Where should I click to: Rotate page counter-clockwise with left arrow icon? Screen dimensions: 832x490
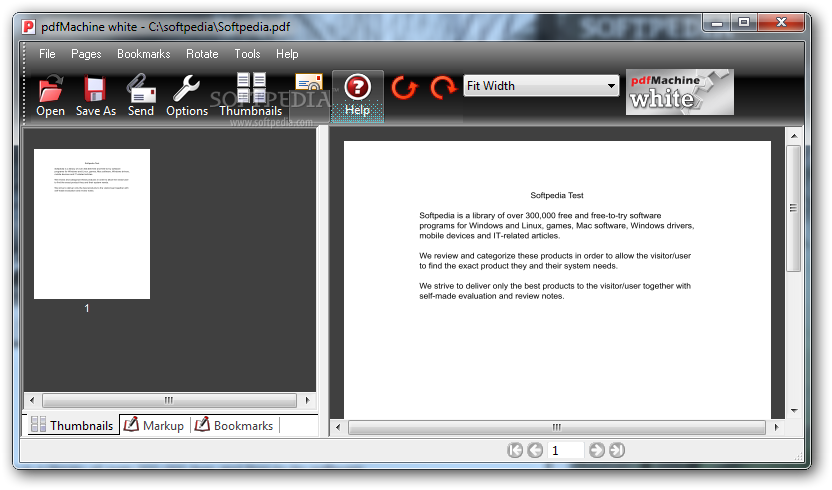(404, 88)
